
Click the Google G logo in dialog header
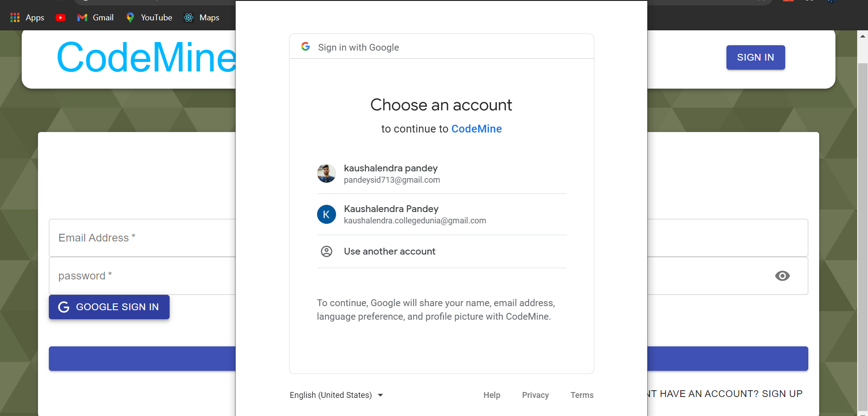pyautogui.click(x=306, y=46)
